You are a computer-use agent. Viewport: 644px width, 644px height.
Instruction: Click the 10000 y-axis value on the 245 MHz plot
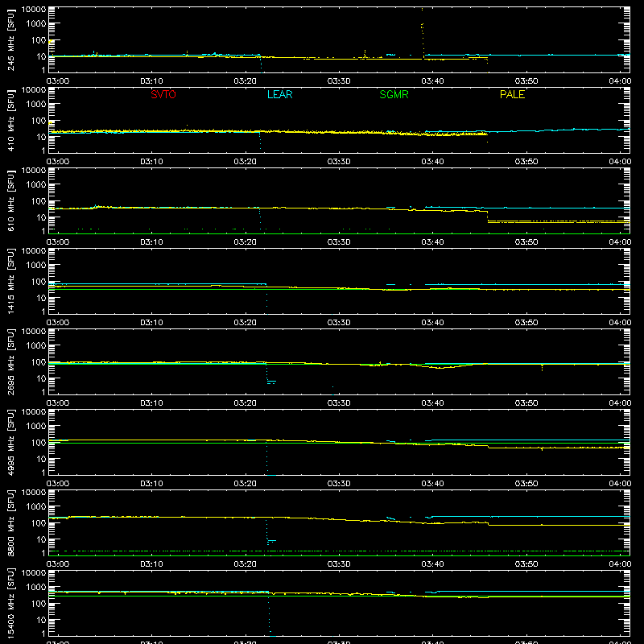pos(34,10)
